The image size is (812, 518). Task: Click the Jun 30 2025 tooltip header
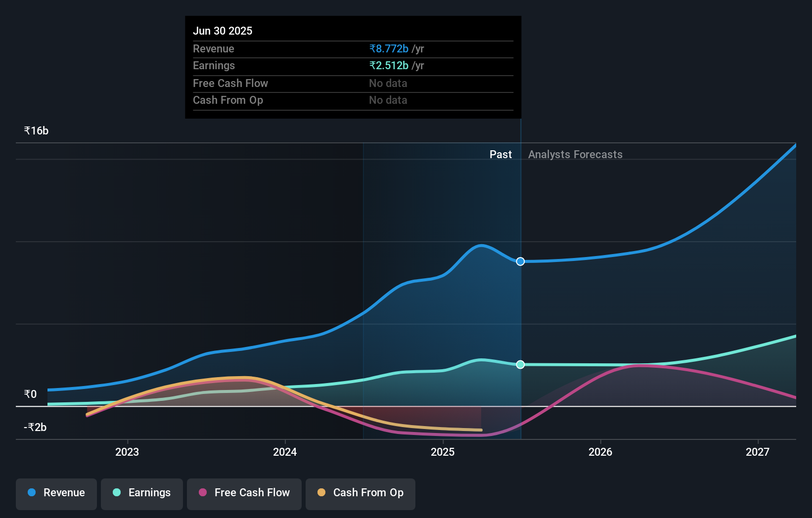coord(223,31)
